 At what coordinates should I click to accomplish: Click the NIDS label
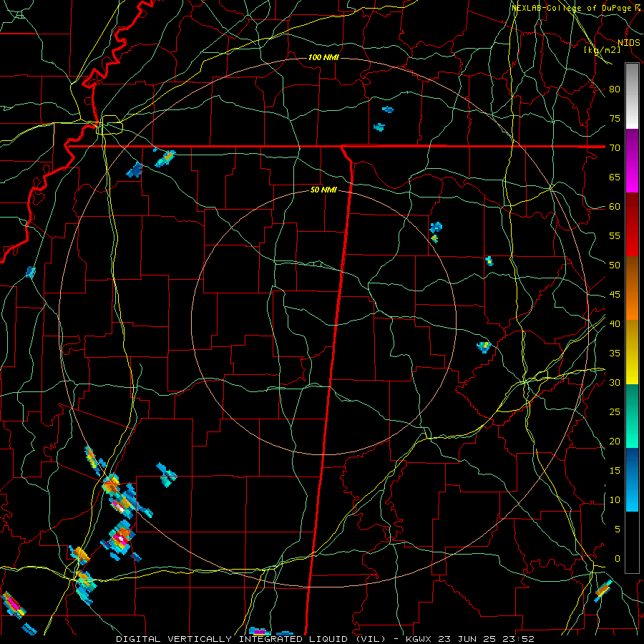[629, 42]
